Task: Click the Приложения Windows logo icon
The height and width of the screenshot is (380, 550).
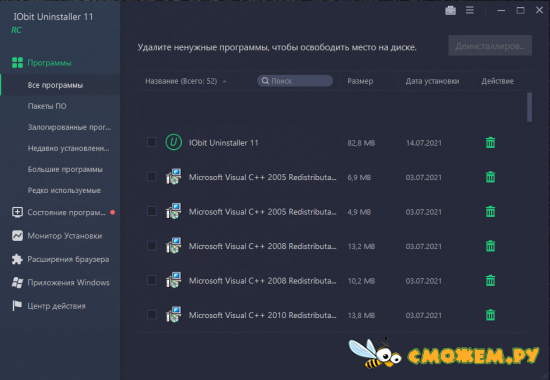Action: click(17, 282)
